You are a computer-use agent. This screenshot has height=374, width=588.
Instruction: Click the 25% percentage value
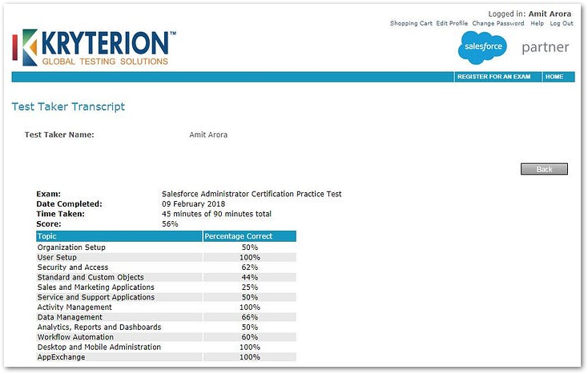[250, 287]
